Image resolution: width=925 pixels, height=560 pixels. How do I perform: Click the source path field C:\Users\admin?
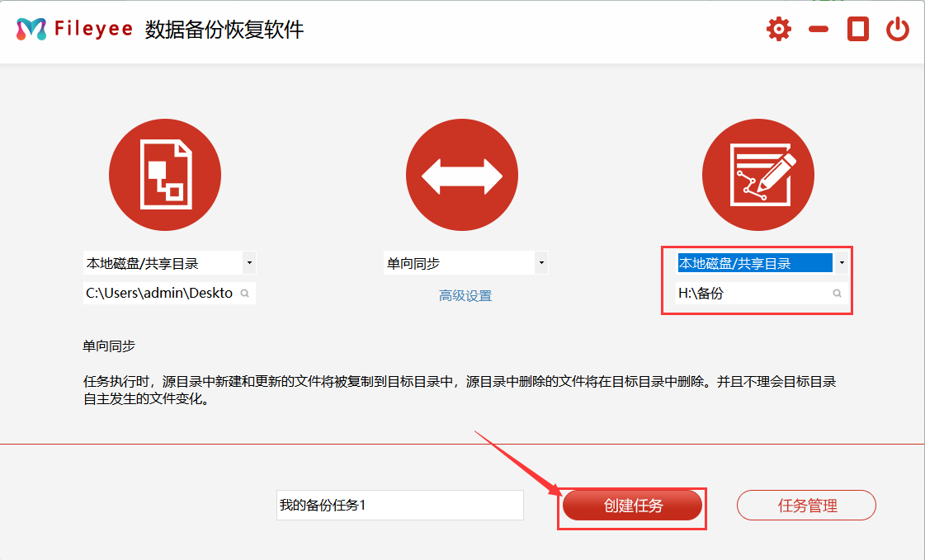[x=159, y=293]
